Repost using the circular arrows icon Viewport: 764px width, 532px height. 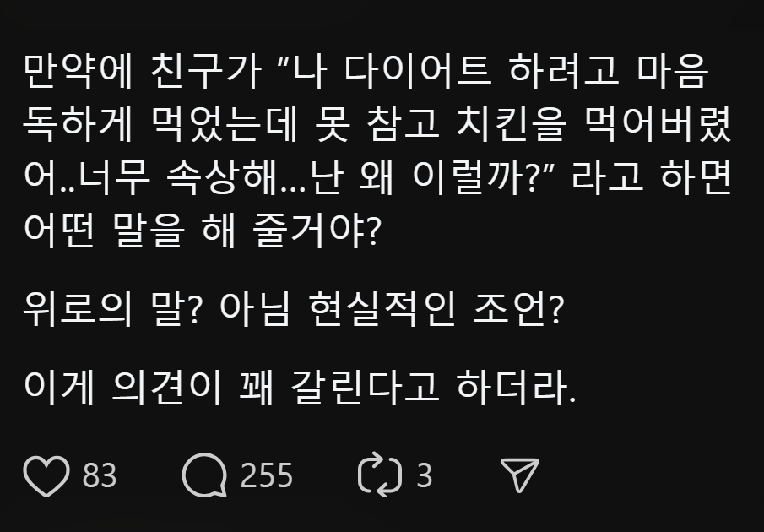click(380, 475)
